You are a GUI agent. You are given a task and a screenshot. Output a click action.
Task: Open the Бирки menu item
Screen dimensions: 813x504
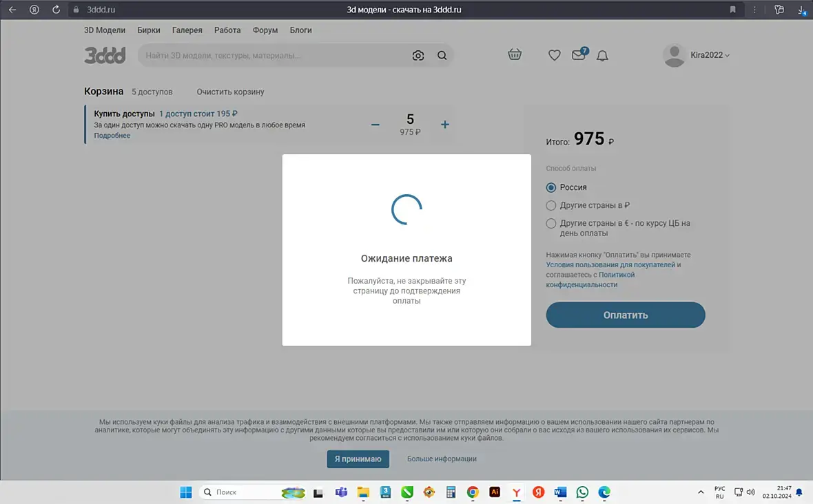click(149, 30)
